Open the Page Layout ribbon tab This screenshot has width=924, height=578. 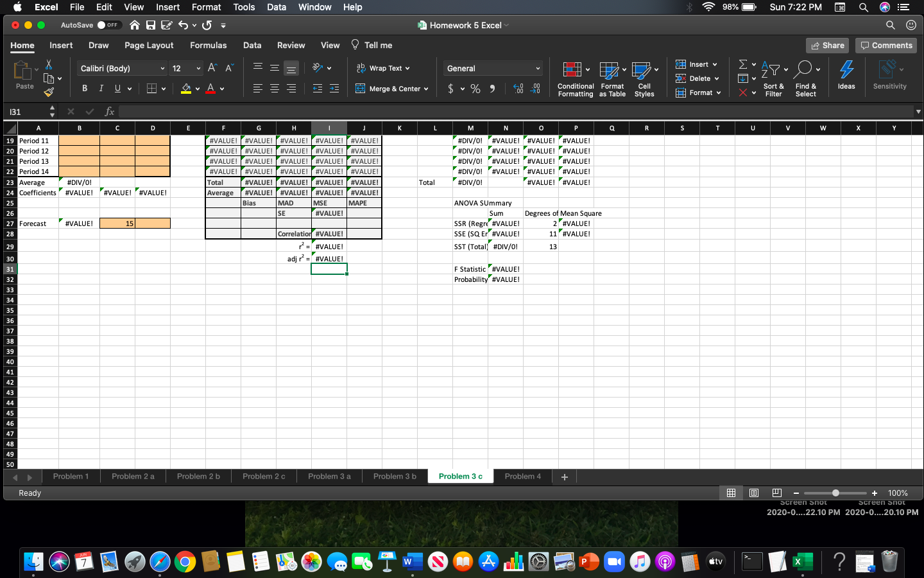pyautogui.click(x=149, y=45)
